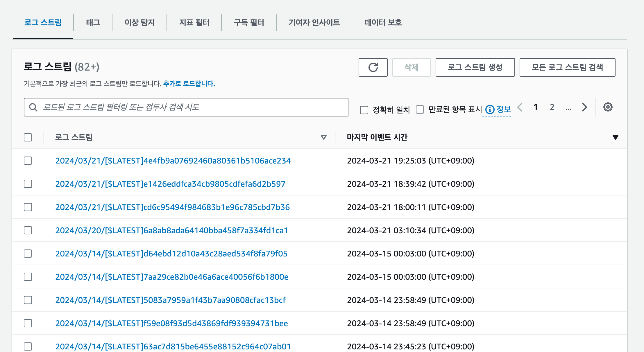The height and width of the screenshot is (352, 644).
Task: Switch to the 지표 필터 tab
Action: coord(194,23)
